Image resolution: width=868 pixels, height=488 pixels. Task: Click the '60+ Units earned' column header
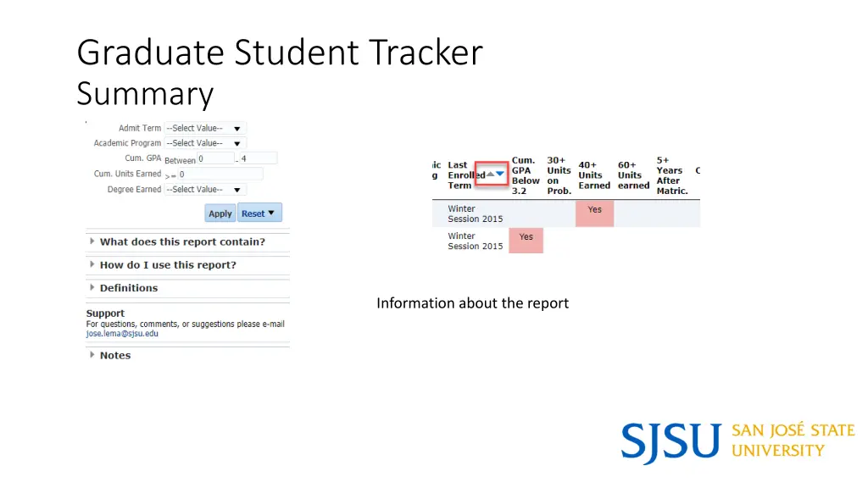point(633,175)
